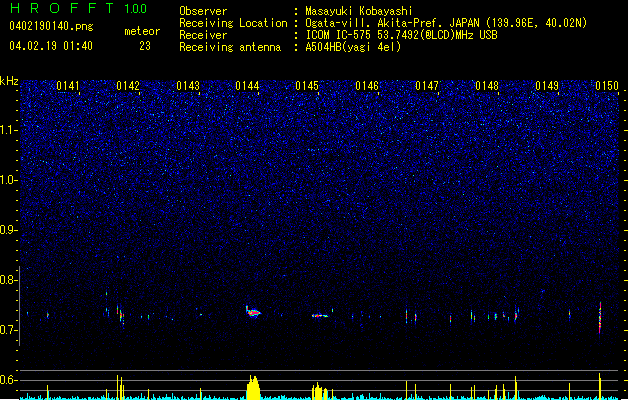Click the tall vertical echo near 0150
This screenshot has height=400, width=629.
click(x=600, y=319)
